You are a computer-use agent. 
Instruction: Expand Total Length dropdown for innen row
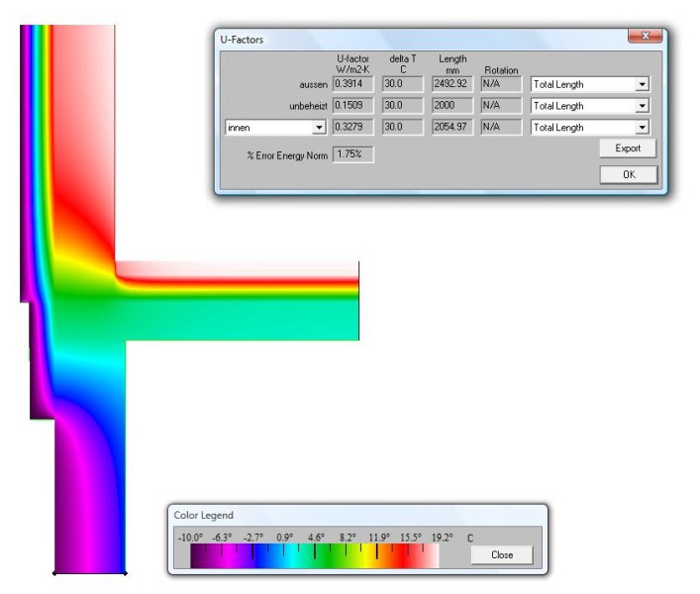(x=643, y=128)
